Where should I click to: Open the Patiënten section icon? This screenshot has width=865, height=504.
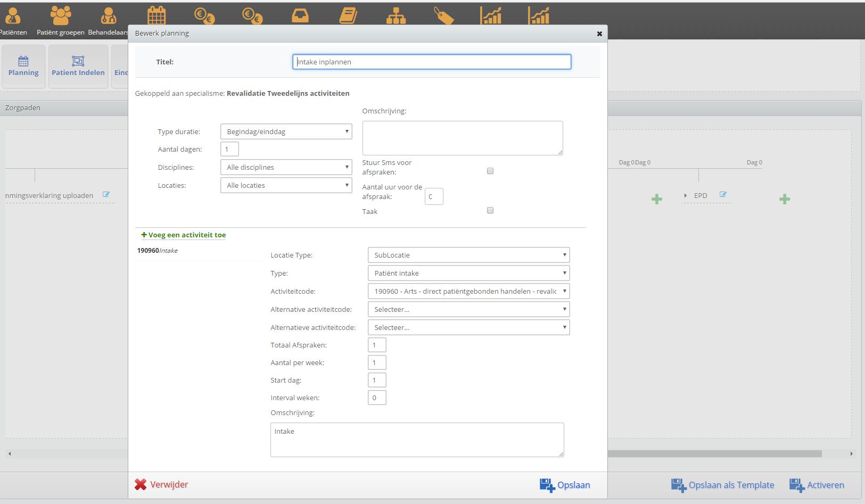click(12, 16)
